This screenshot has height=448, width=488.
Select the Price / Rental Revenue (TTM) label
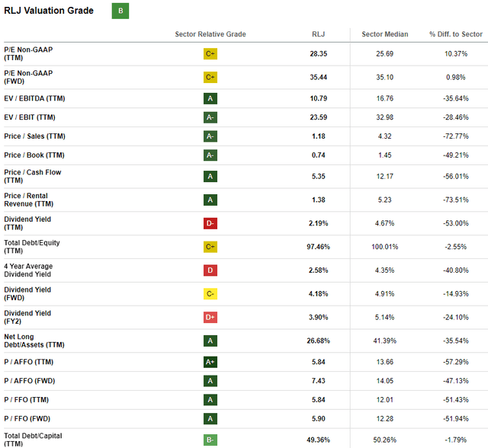click(29, 200)
